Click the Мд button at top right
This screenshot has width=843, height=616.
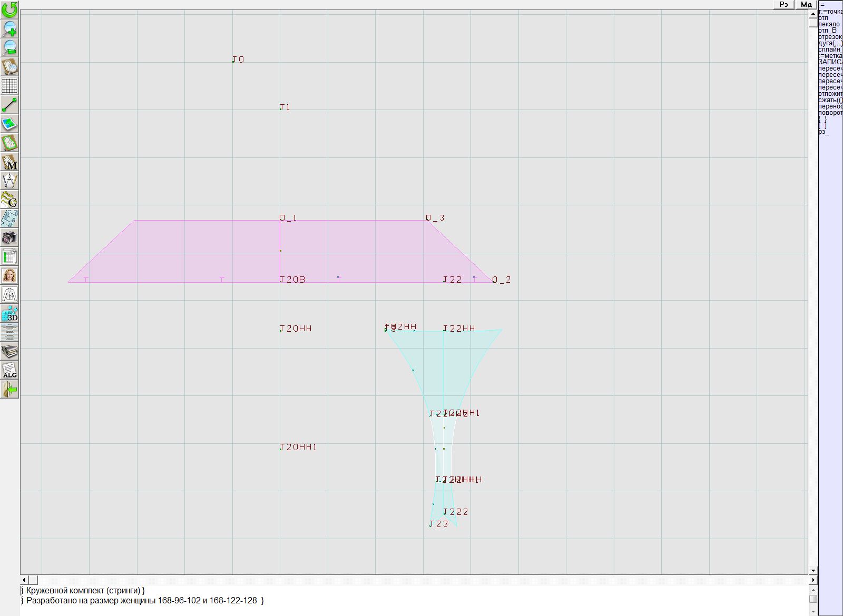pyautogui.click(x=806, y=4)
